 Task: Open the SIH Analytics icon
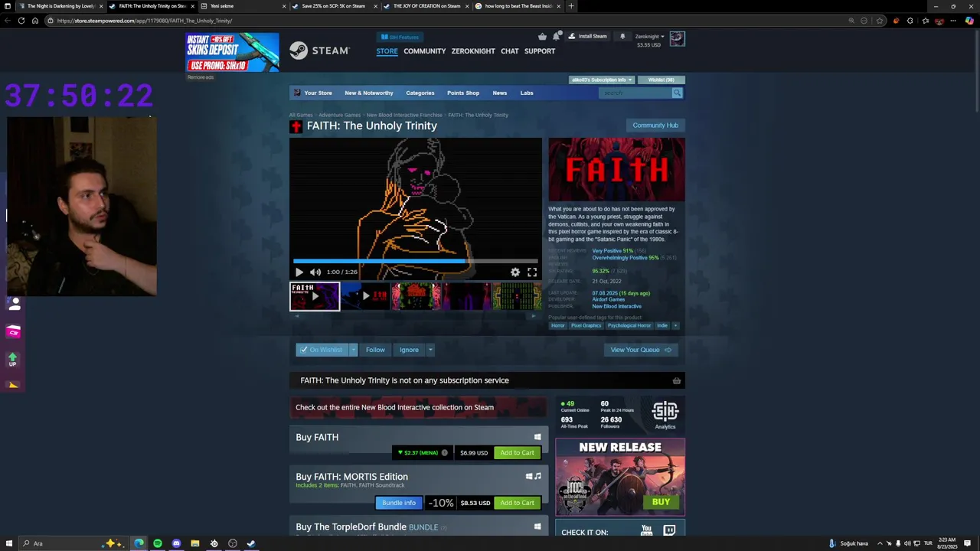[x=665, y=414]
